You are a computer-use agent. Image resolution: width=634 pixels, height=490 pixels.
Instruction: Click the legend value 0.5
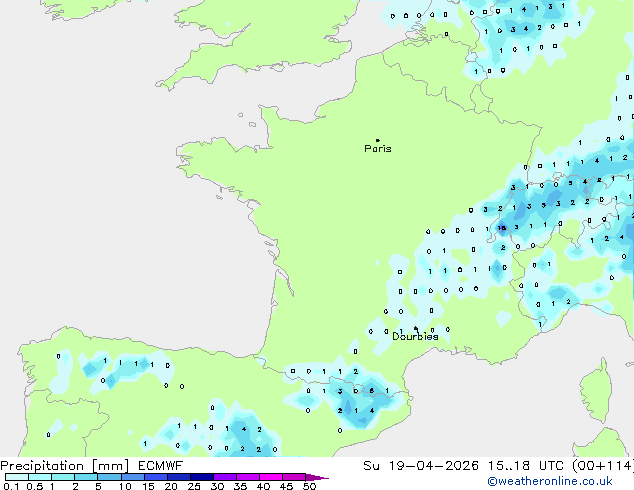pyautogui.click(x=35, y=486)
